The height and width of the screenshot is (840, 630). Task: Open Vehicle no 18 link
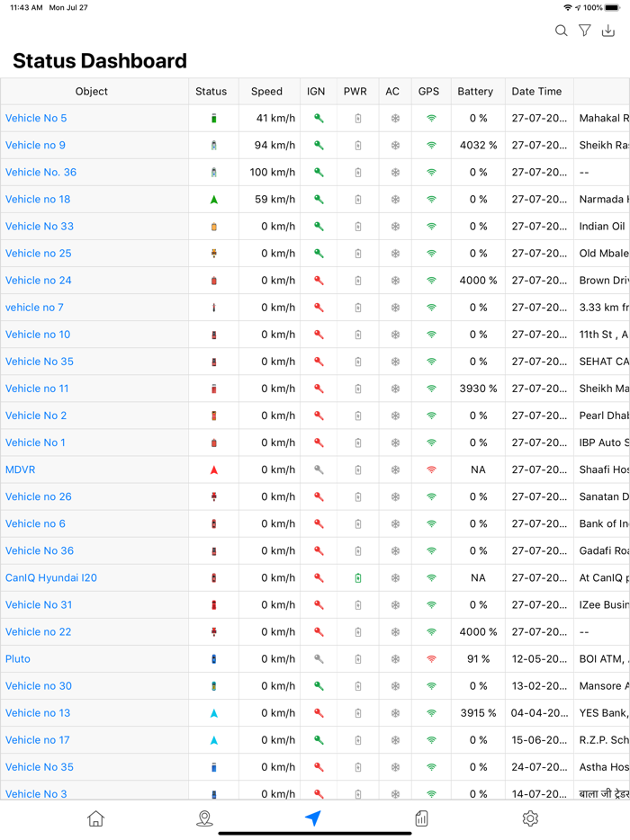tap(38, 200)
